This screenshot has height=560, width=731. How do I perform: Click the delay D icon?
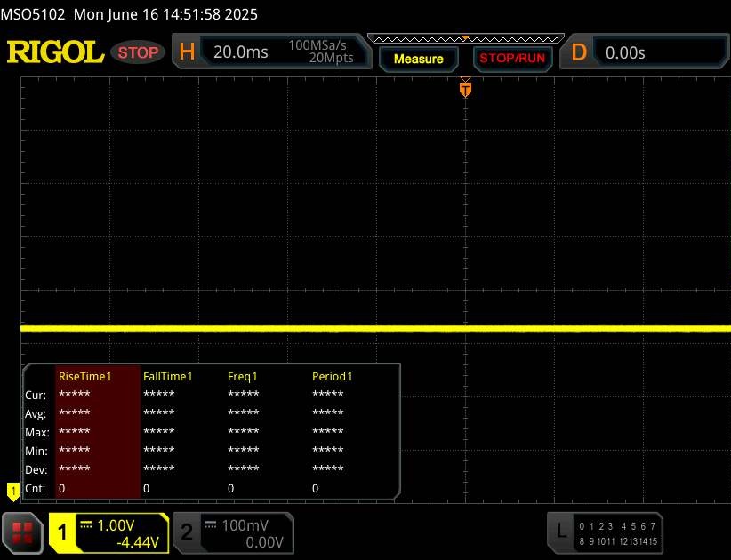click(579, 52)
